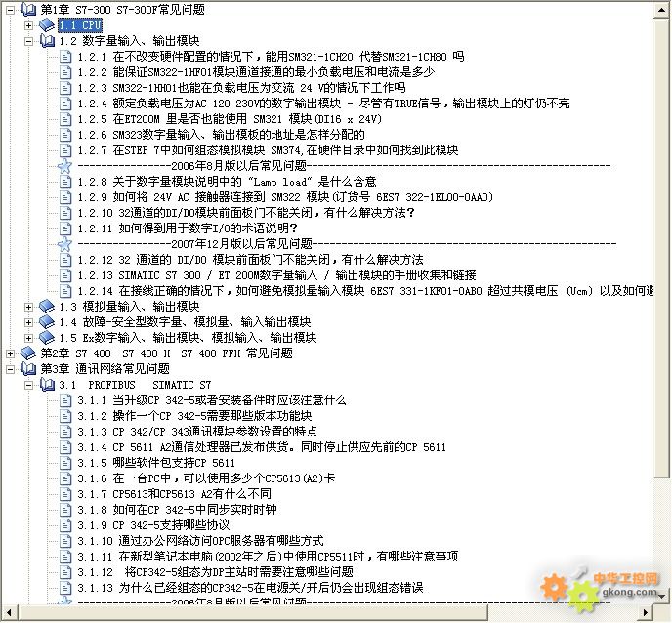
Task: Click the page icon of topic 1.2.3
Action: pos(65,88)
